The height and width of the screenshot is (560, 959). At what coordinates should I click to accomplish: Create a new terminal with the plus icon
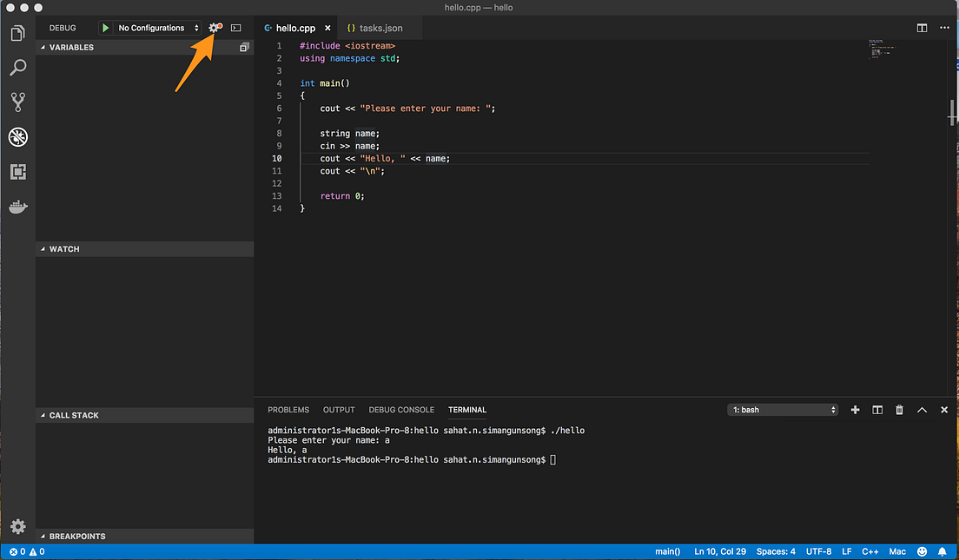[x=855, y=409]
